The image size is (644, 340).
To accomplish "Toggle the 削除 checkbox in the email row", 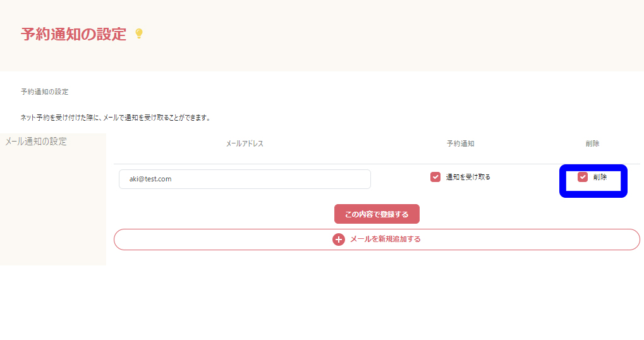I will (x=583, y=177).
